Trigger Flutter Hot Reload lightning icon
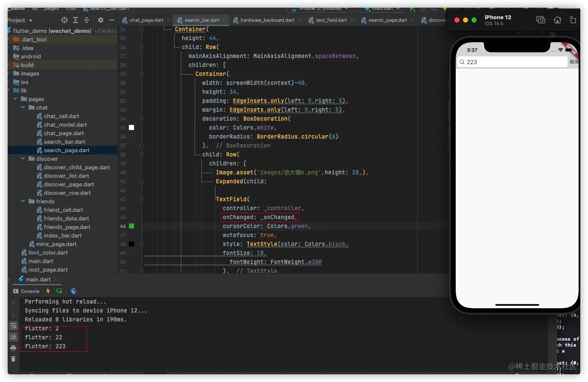This screenshot has width=588, height=382. click(48, 291)
